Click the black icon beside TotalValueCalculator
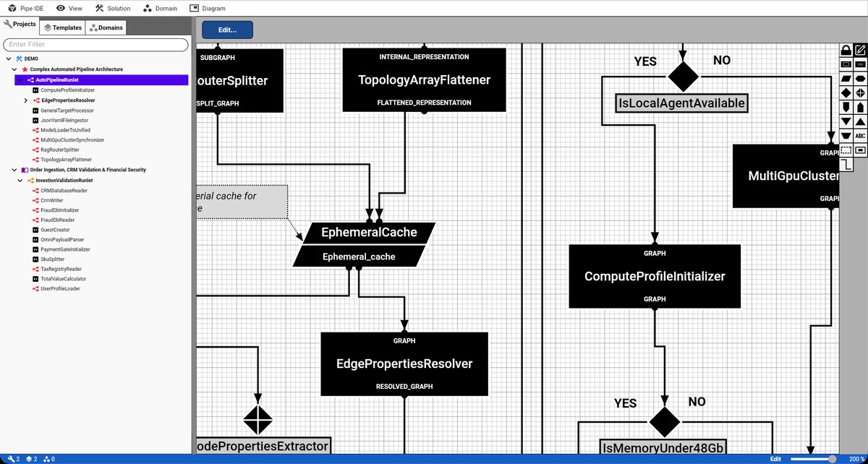This screenshot has height=464, width=868. tap(35, 278)
